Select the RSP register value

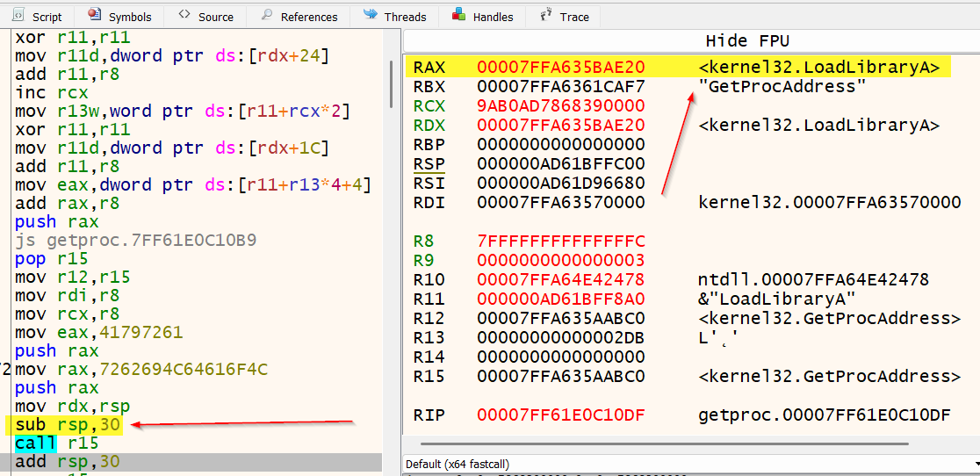pyautogui.click(x=560, y=164)
